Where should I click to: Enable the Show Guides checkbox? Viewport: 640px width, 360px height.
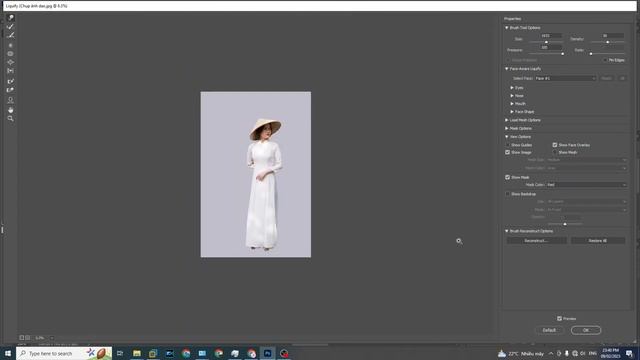tap(508, 145)
